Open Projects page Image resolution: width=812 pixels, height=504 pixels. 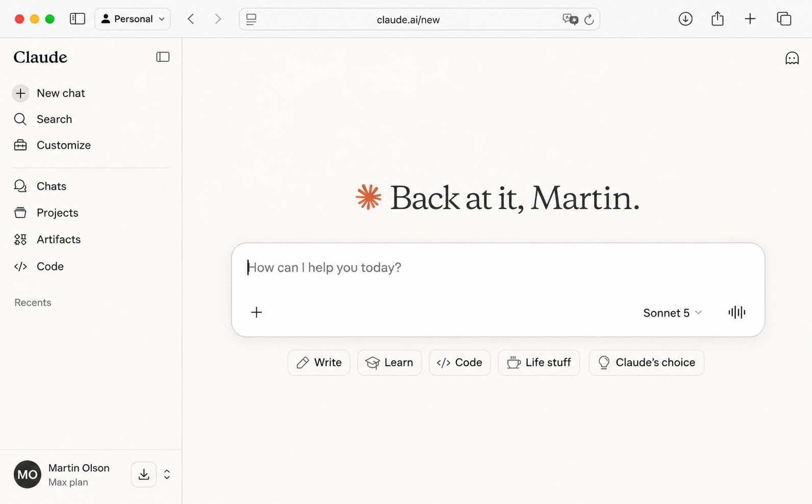coord(46,213)
